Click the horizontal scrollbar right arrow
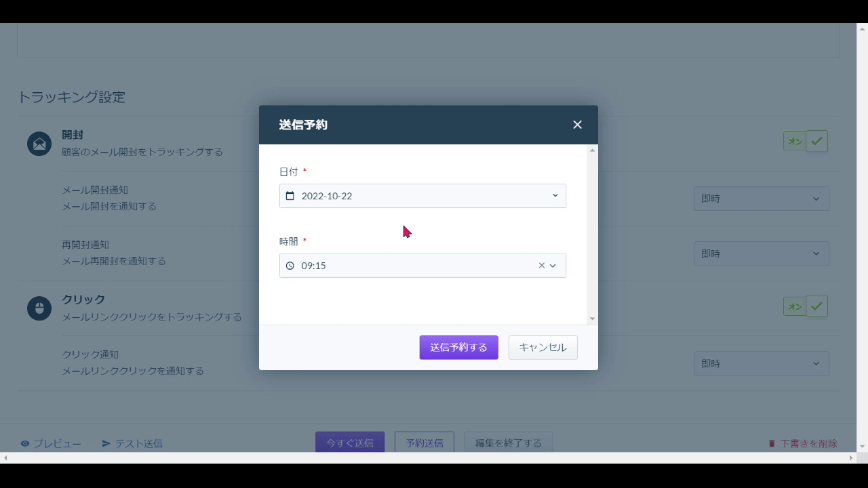868x488 pixels. tap(852, 458)
